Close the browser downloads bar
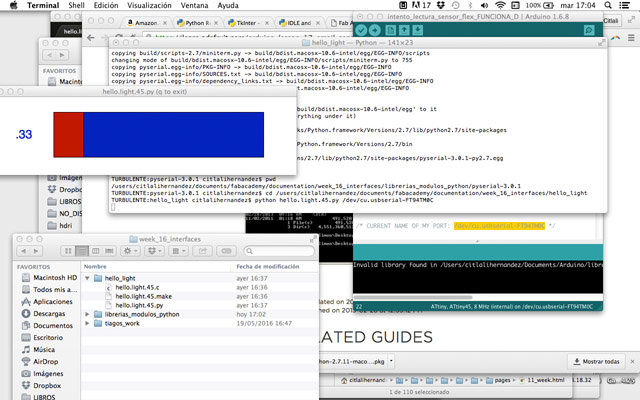This screenshot has width=640, height=400. click(632, 362)
